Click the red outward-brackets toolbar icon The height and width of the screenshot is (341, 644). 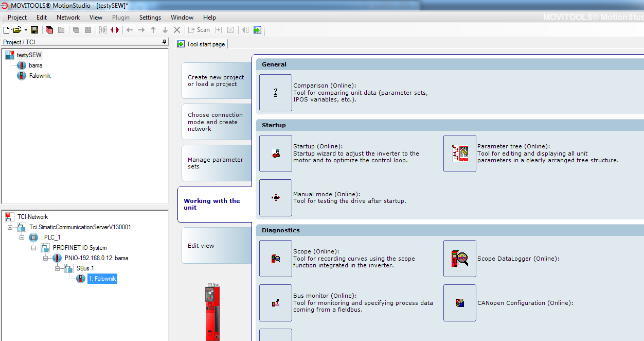coord(115,30)
